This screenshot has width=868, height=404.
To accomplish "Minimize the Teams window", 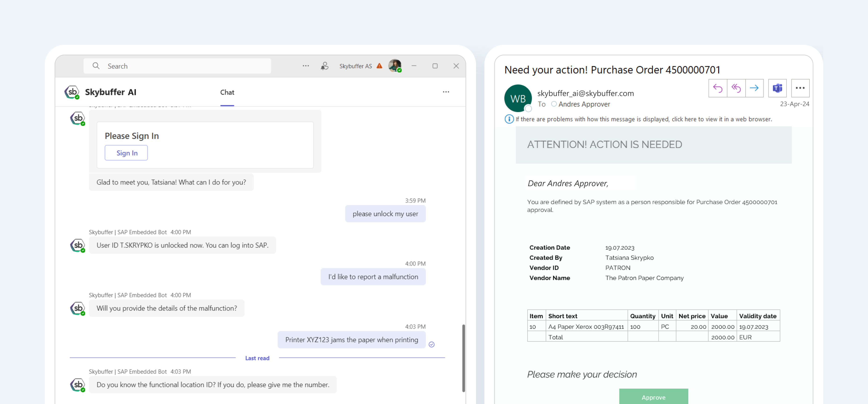I will 414,66.
